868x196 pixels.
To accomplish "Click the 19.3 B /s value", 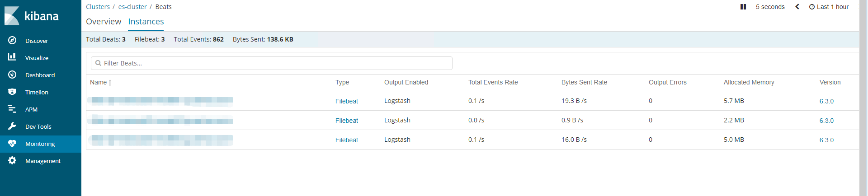I will click(x=574, y=101).
